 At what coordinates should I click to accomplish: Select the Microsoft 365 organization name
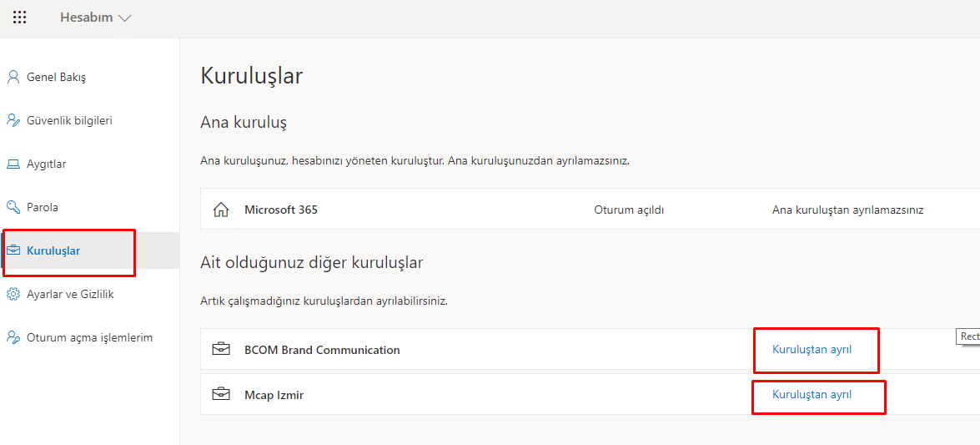281,210
